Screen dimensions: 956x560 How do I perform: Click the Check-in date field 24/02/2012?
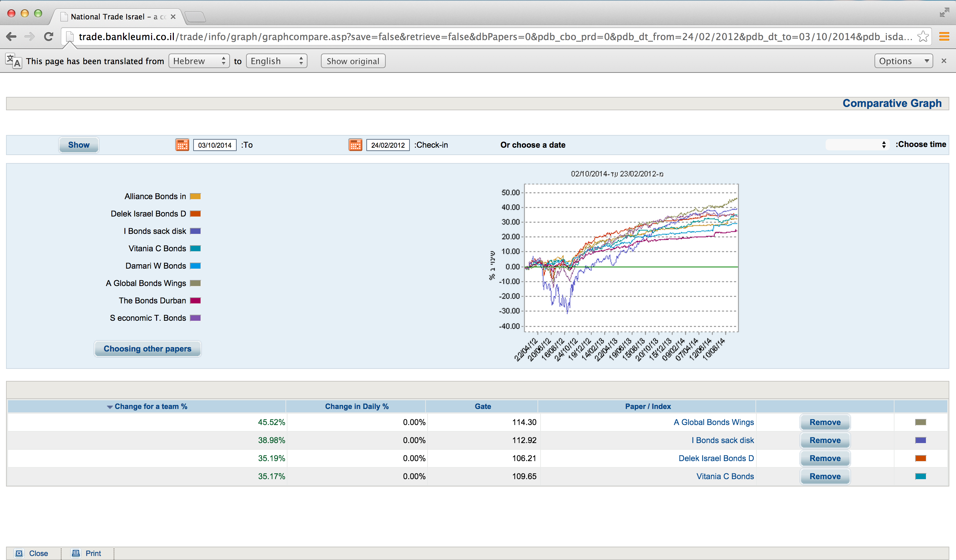click(388, 145)
